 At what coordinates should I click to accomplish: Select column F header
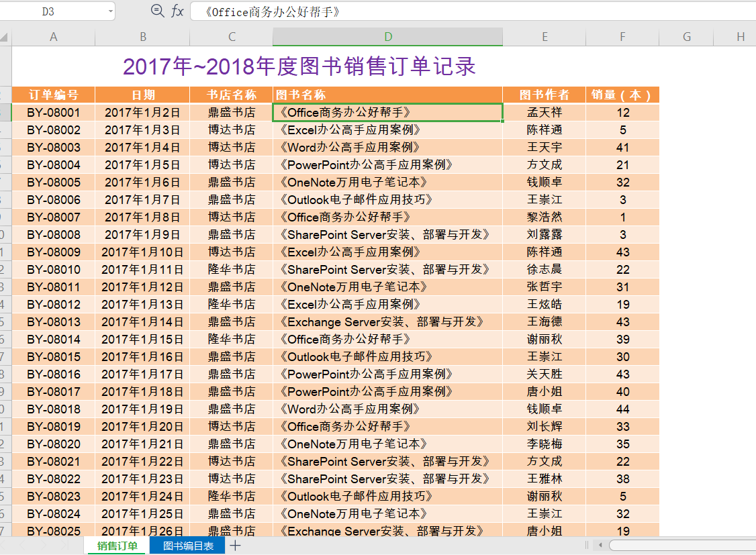click(x=622, y=37)
